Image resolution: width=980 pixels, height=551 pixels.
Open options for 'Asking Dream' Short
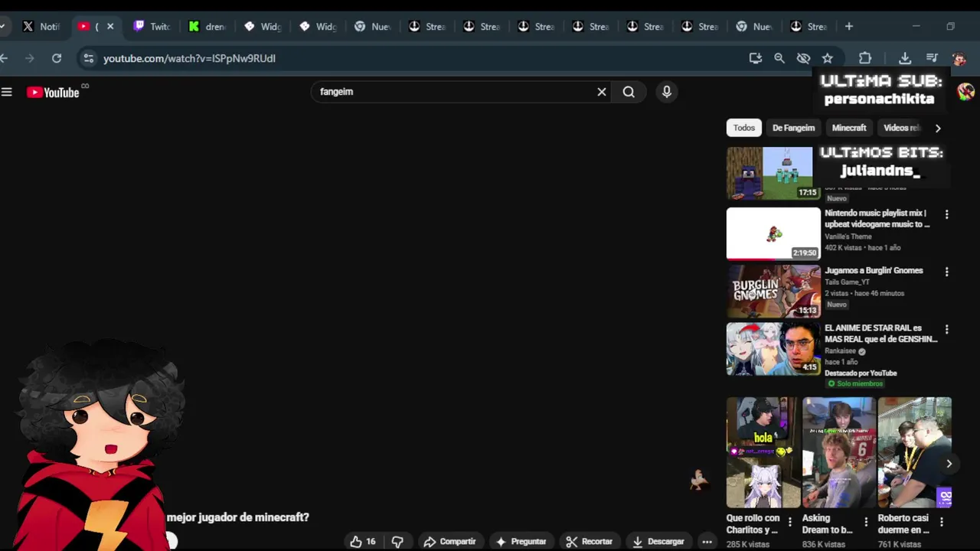pyautogui.click(x=866, y=522)
